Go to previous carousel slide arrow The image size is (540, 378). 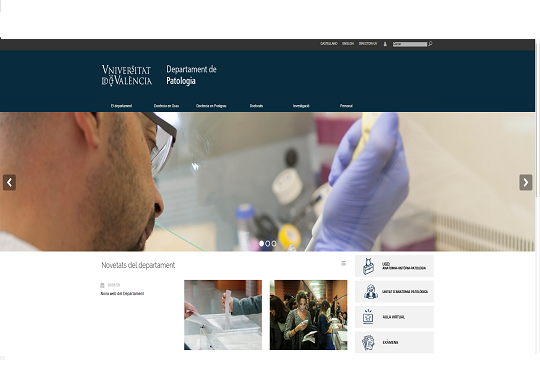9,182
